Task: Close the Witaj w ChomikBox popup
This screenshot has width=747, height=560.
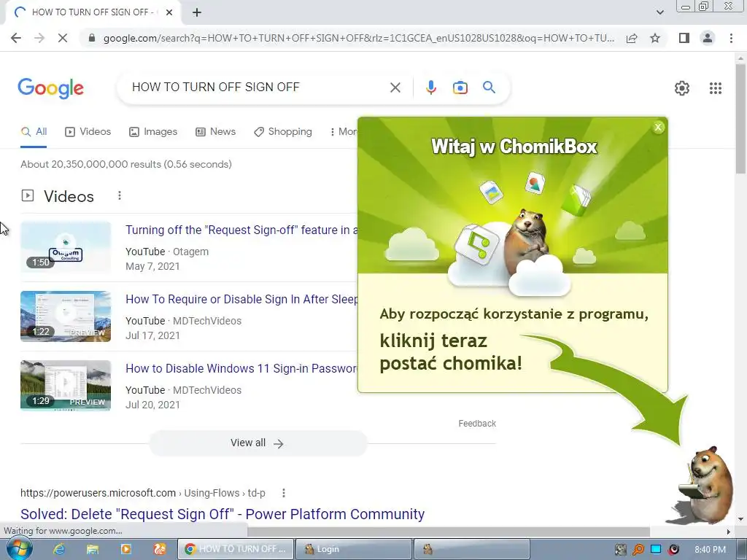Action: tap(658, 127)
